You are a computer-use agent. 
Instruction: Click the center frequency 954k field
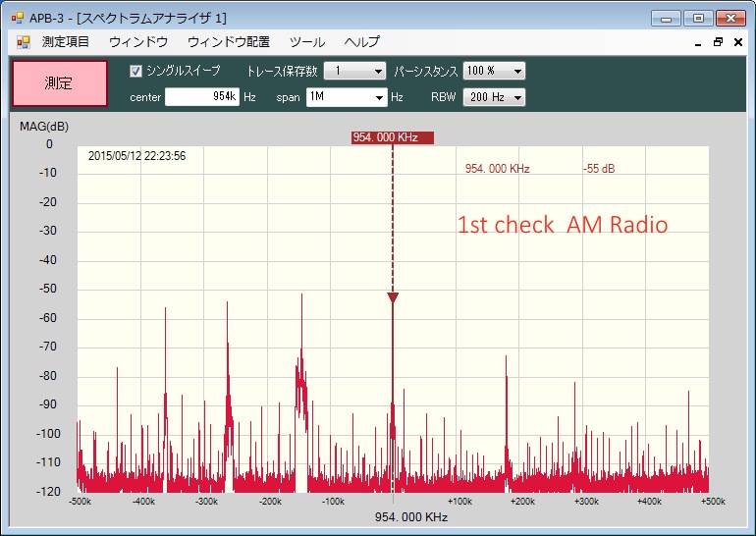[x=202, y=97]
